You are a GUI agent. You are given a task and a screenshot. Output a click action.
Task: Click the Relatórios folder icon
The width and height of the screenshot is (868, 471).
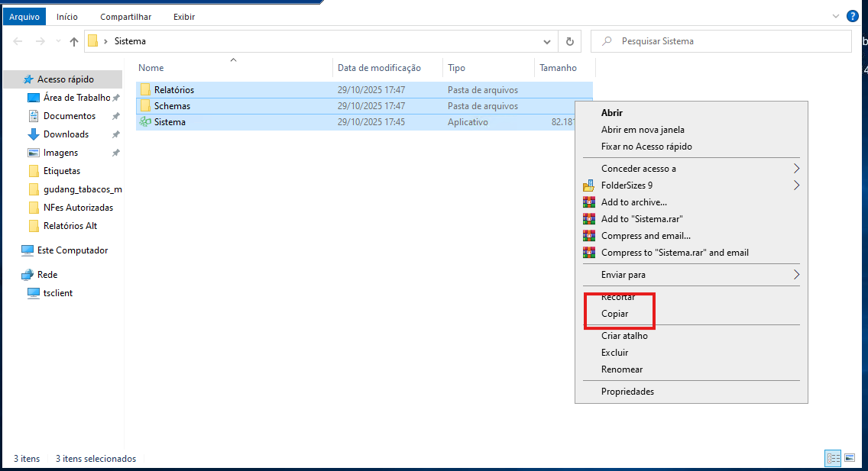(x=145, y=90)
